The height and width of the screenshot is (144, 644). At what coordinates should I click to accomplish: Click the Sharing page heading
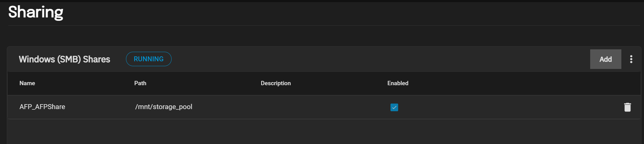[36, 12]
